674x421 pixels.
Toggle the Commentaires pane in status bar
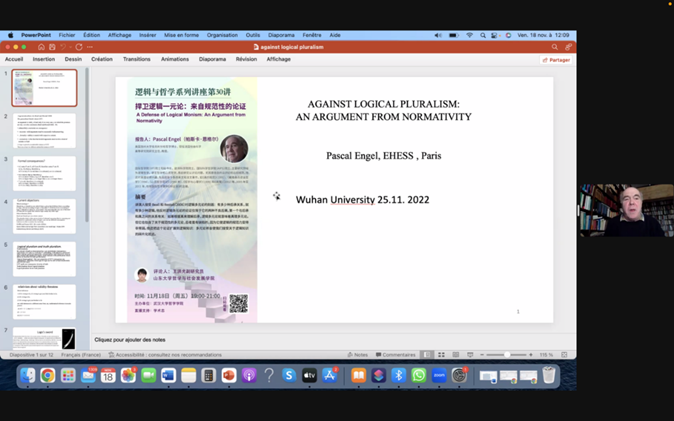pyautogui.click(x=395, y=355)
